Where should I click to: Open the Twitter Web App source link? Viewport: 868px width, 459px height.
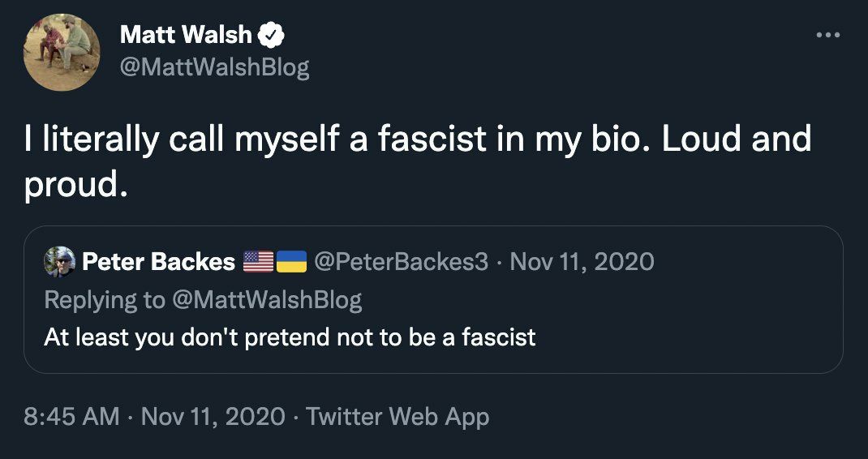[397, 417]
